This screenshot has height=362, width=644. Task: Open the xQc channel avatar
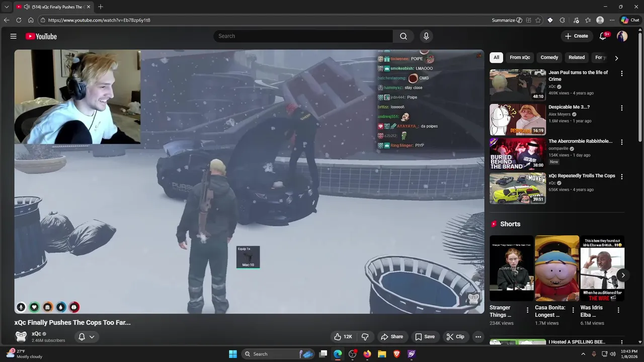point(21,336)
